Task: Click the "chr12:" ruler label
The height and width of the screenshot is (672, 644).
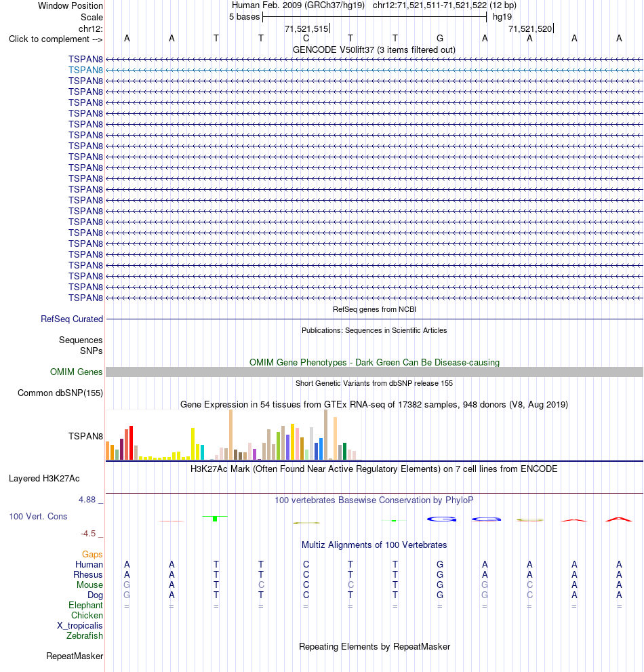Action: click(90, 28)
